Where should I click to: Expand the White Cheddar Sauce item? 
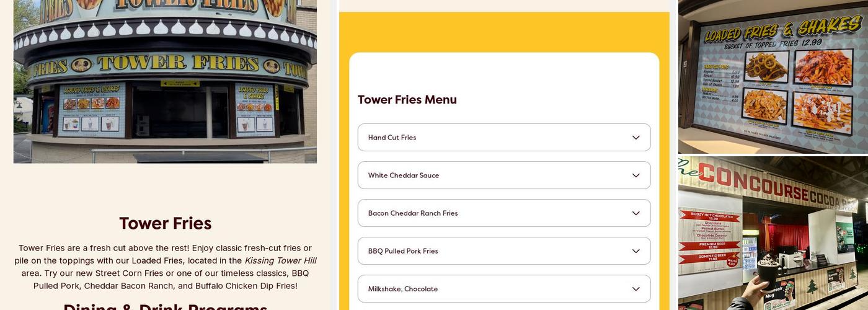click(504, 175)
